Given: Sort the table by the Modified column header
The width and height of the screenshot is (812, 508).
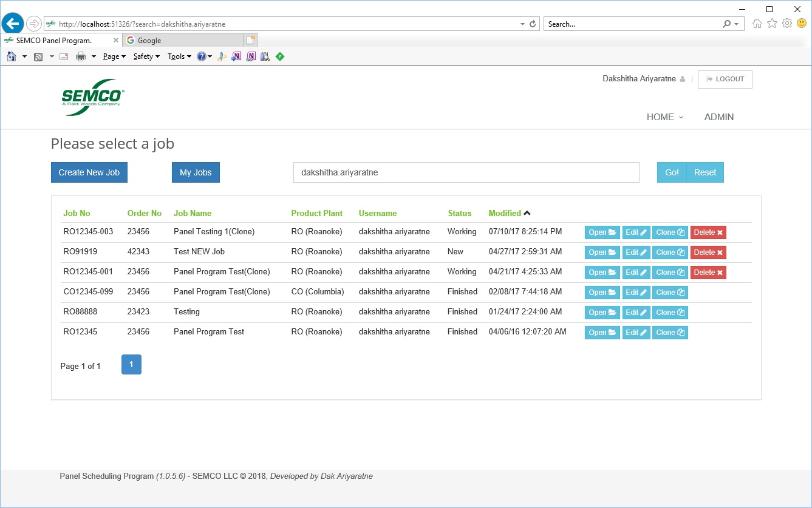Looking at the screenshot, I should coord(505,213).
